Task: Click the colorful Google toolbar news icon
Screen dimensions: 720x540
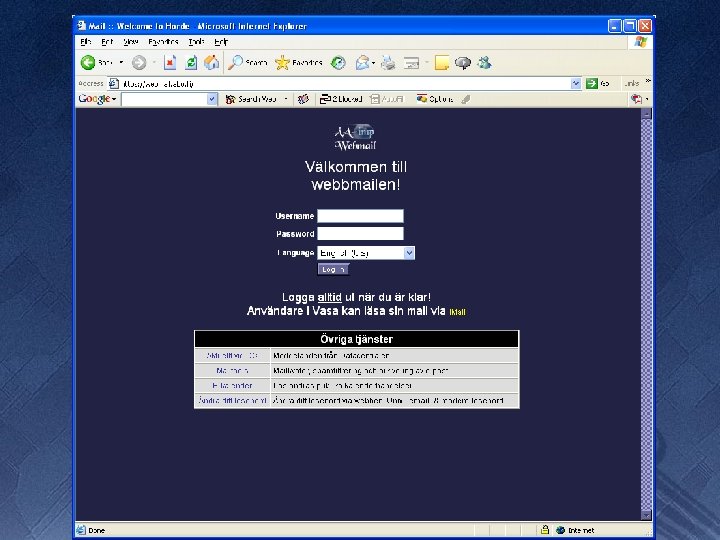Action: tap(303, 99)
